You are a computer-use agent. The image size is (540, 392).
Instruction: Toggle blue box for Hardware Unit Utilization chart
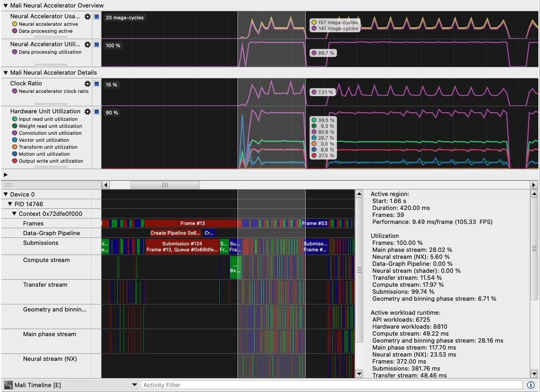click(97, 112)
